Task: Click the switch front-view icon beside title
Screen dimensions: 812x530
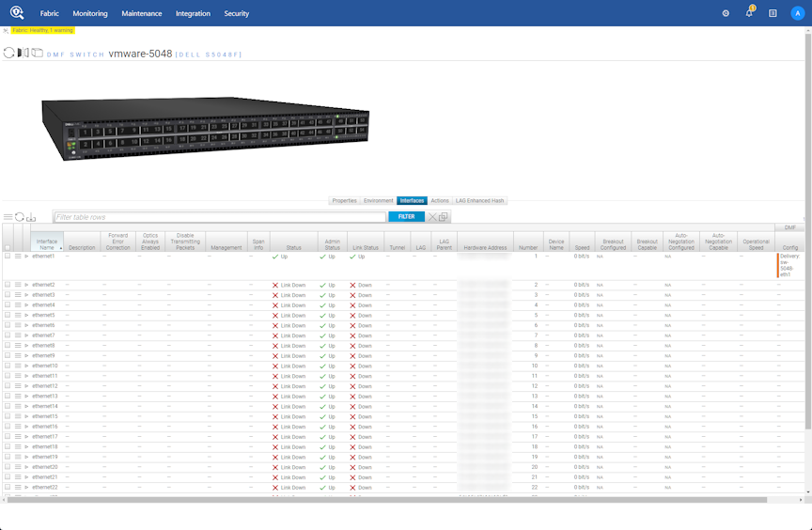Action: click(23, 53)
